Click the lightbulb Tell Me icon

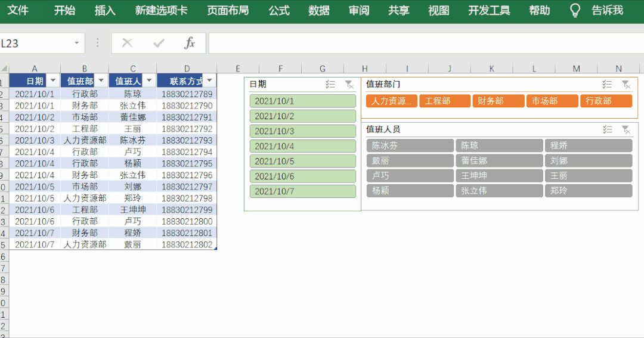coord(575,10)
